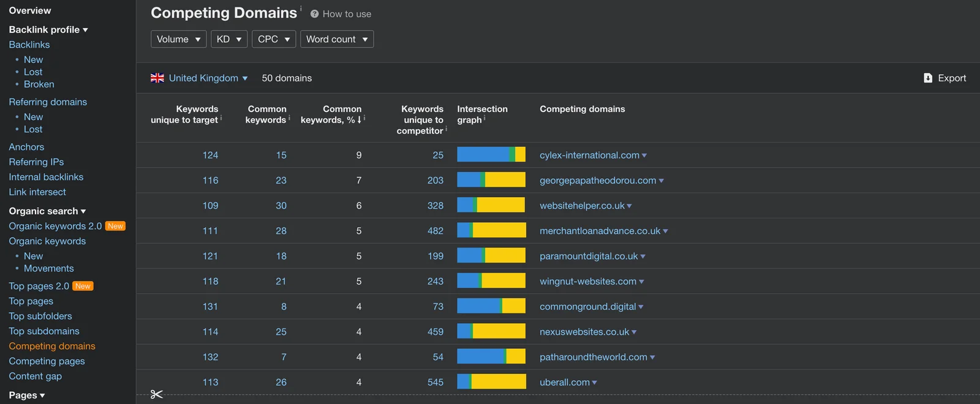Image resolution: width=980 pixels, height=404 pixels.
Task: Click Keywords unique to competitor header
Action: coord(420,120)
